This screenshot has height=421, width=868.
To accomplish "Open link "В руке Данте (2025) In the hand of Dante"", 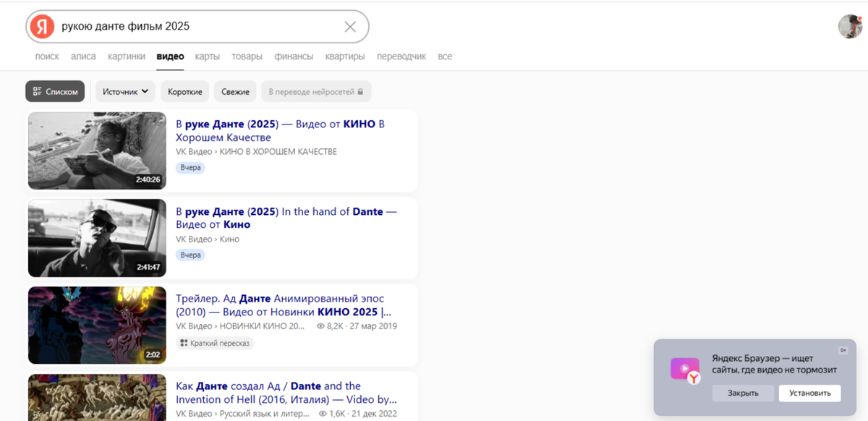I will [286, 218].
